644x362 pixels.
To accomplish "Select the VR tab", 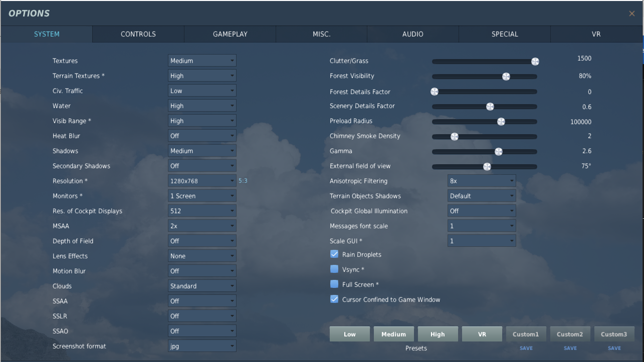I will pos(596,34).
